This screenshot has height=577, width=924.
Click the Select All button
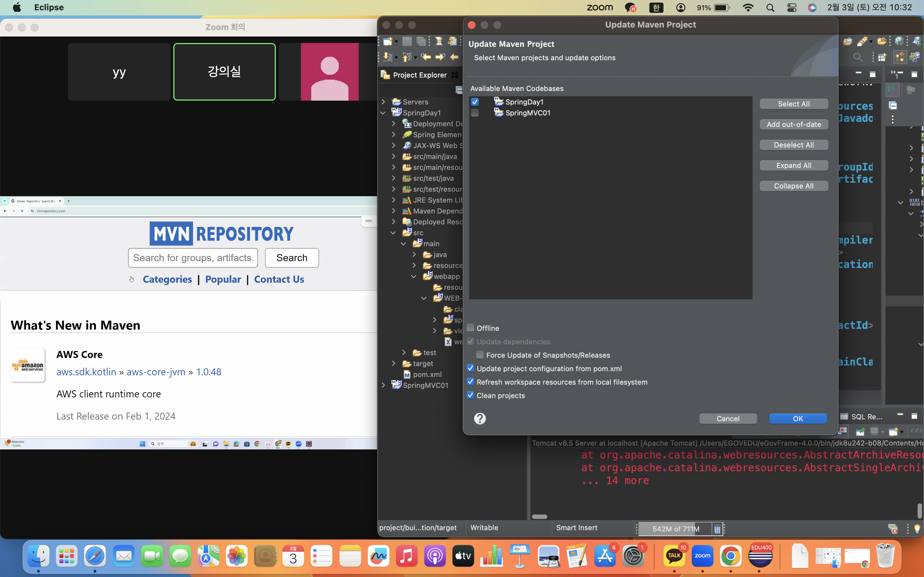coord(793,104)
